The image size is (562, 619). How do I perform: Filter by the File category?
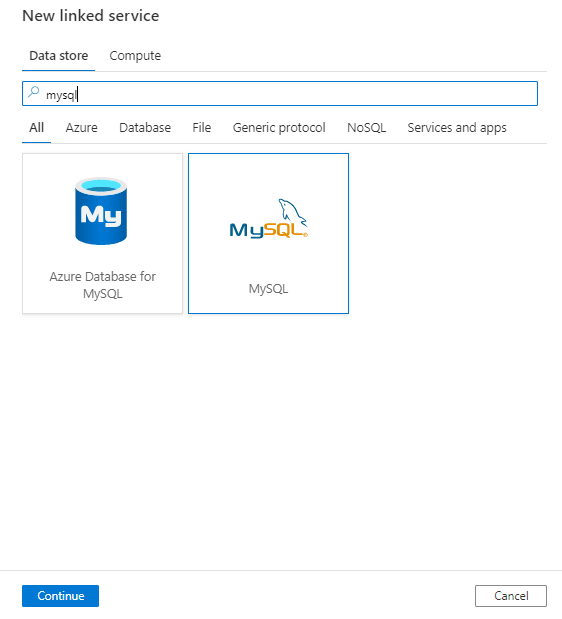tap(202, 128)
